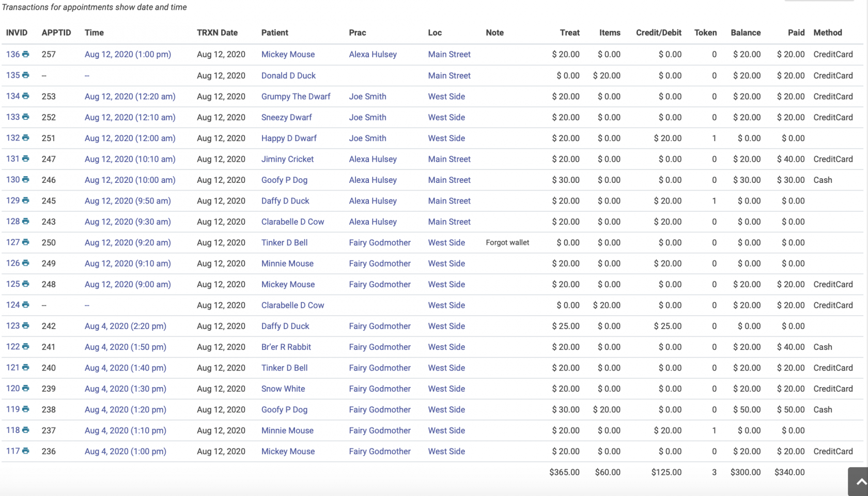This screenshot has height=496, width=868.
Task: Click print icon for invoice 124
Action: 26,305
